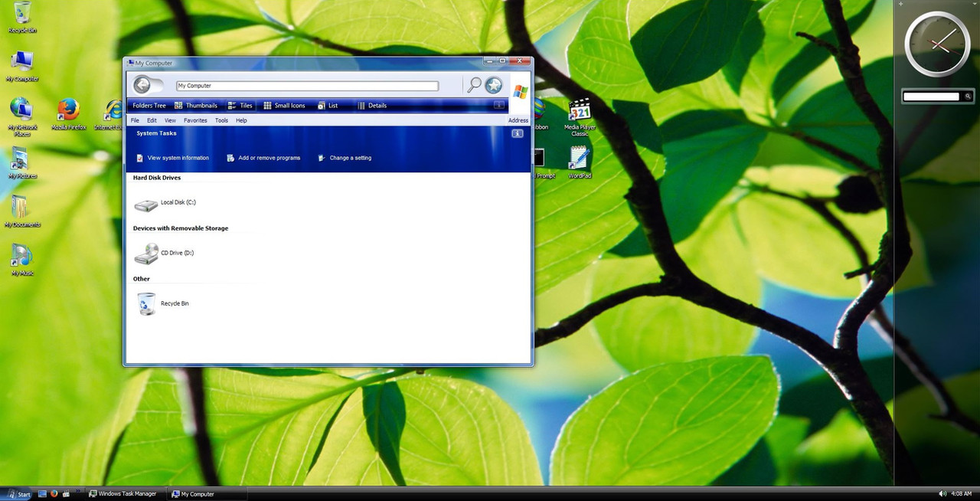Switch to Small Icons view

tap(284, 106)
